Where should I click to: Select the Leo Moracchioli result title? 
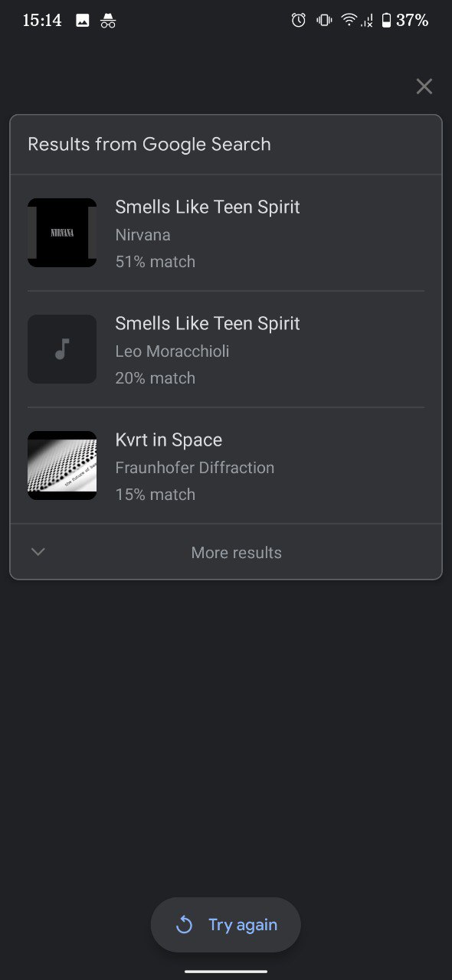coord(208,323)
